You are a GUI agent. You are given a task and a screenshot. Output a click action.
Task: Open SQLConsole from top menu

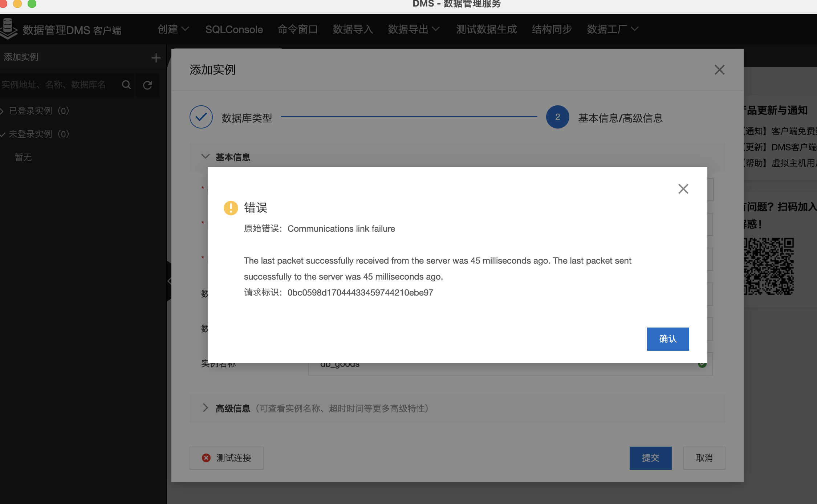pos(234,29)
